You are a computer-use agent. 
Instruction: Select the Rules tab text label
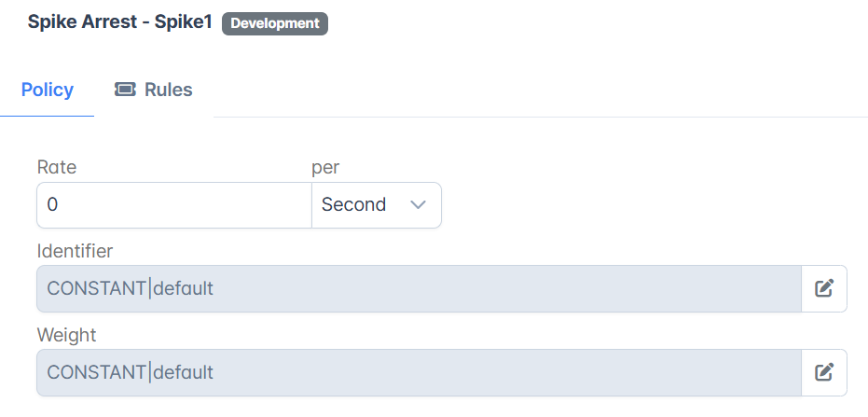[168, 90]
